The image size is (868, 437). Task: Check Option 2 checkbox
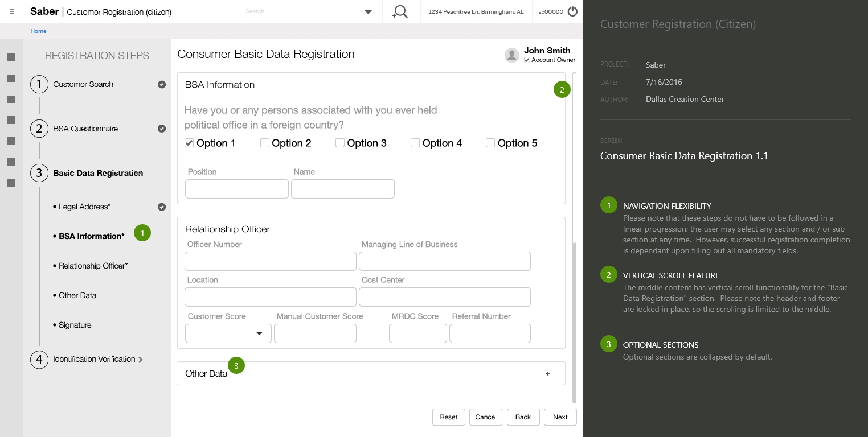click(264, 143)
